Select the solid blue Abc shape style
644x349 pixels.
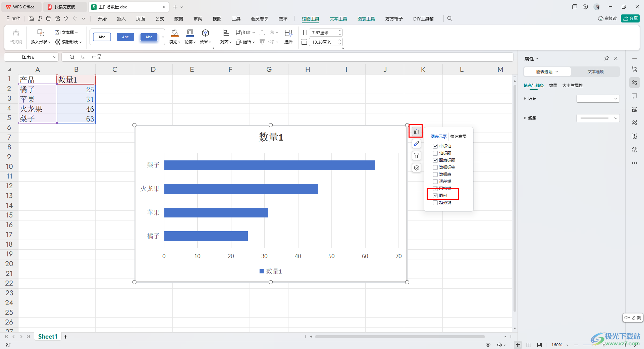tap(125, 37)
